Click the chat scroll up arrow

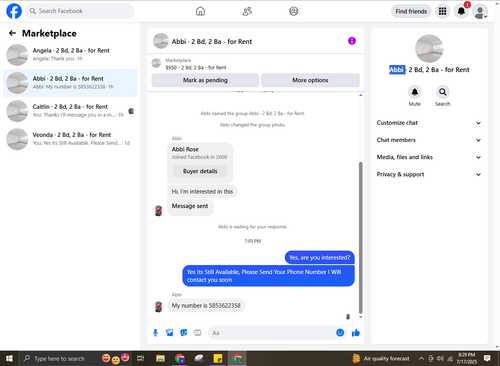click(x=360, y=95)
